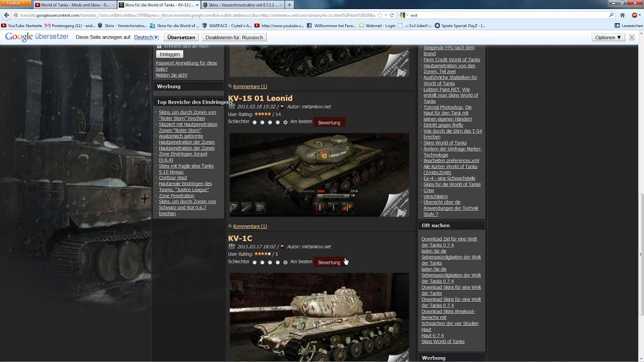Select Am besten radio for KV-1C
The image size is (644, 362).
285,262
